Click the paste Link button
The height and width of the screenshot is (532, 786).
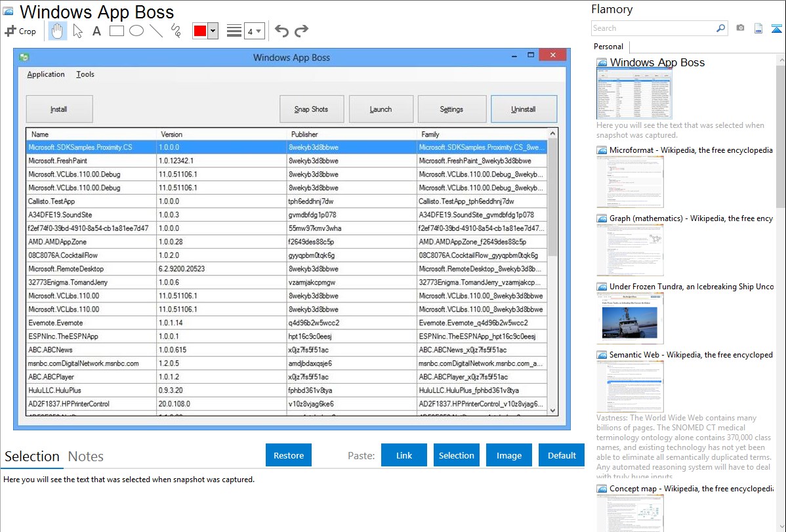click(x=404, y=455)
